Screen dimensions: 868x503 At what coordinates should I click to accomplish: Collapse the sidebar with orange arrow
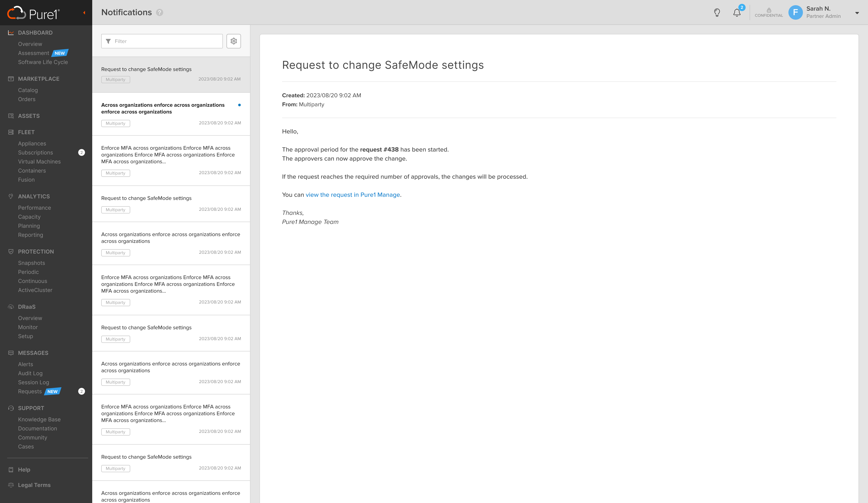[x=84, y=13]
